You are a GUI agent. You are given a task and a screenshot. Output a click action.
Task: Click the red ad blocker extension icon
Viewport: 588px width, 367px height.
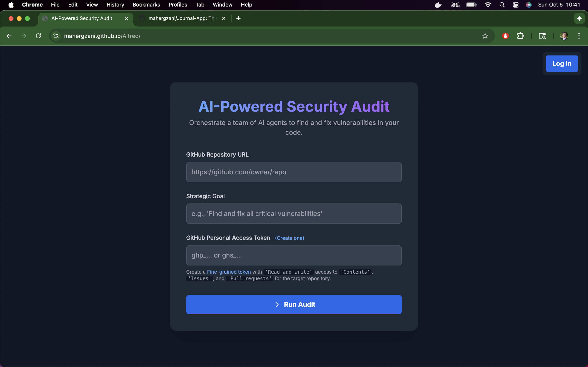[x=505, y=36]
